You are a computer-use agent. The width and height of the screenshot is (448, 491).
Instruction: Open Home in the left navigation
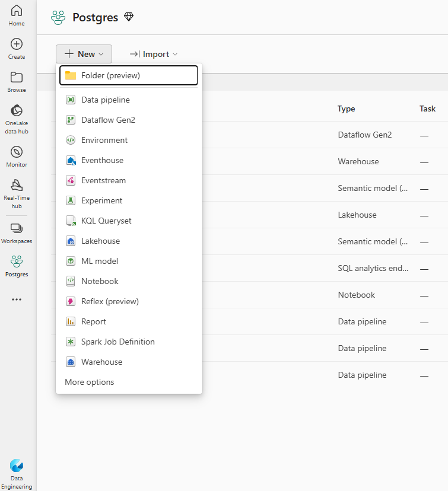coord(17,15)
